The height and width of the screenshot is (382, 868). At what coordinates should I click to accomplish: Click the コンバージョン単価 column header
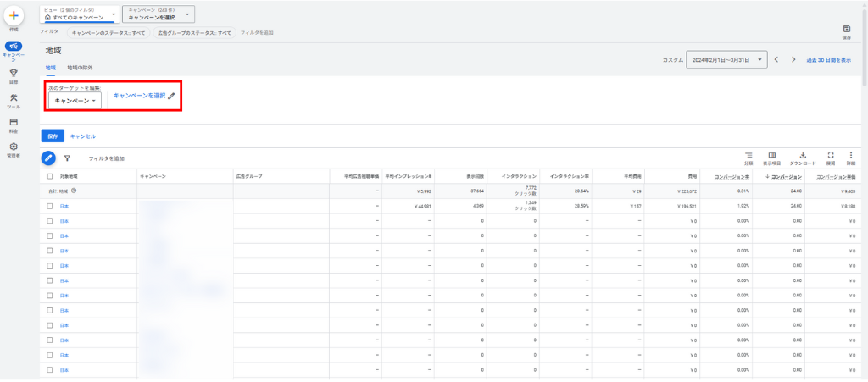click(x=837, y=176)
